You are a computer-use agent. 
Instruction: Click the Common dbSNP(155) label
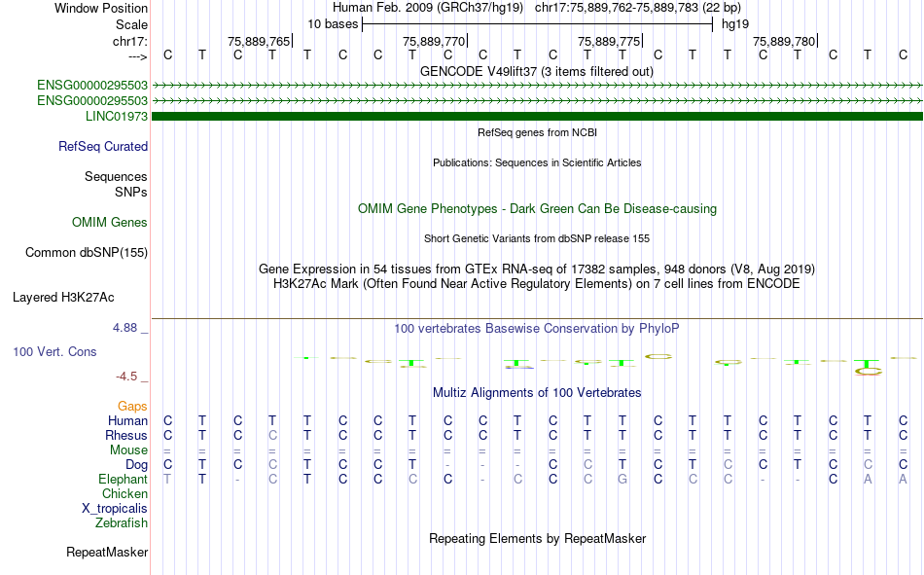coord(86,252)
